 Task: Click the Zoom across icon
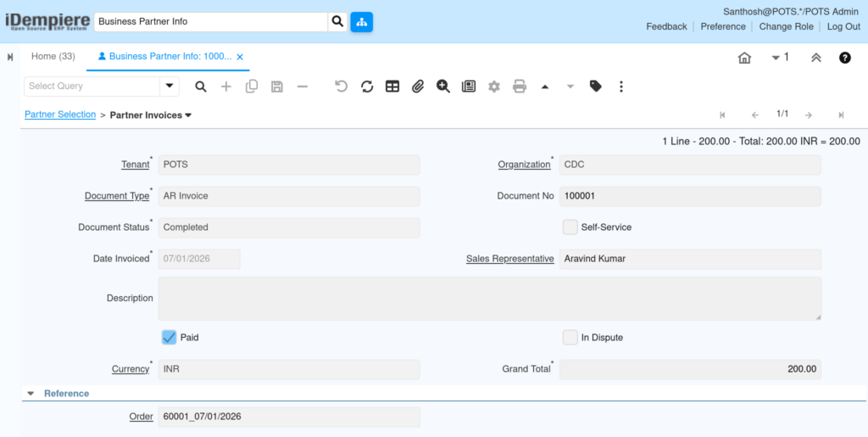coord(442,87)
